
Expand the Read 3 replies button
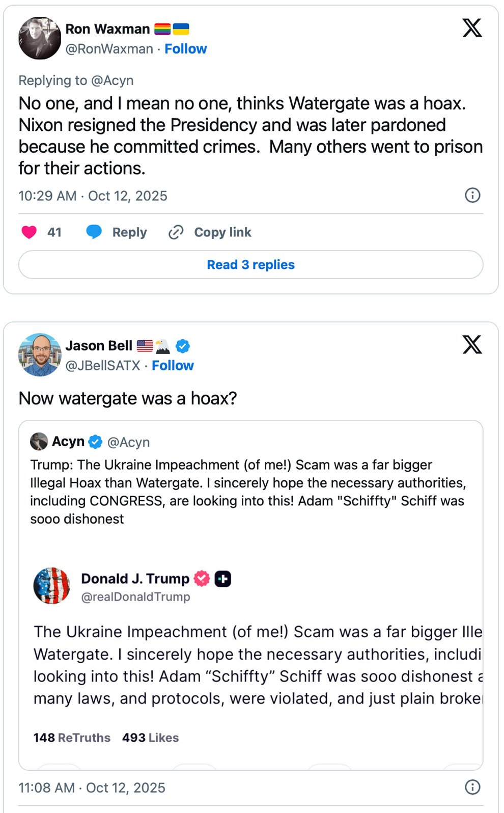250,265
